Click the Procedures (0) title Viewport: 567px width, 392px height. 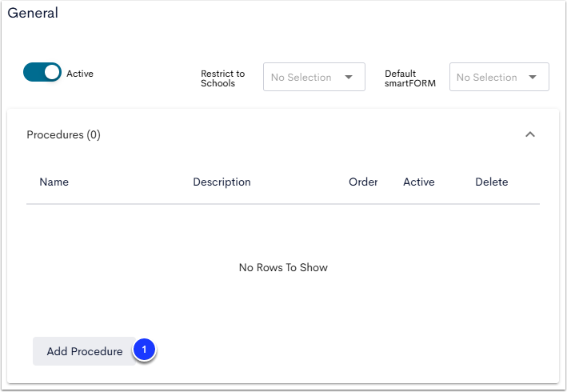(64, 134)
